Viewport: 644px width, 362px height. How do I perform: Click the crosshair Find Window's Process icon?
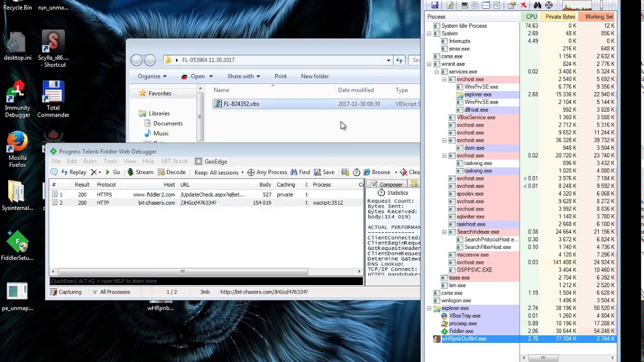549,5
